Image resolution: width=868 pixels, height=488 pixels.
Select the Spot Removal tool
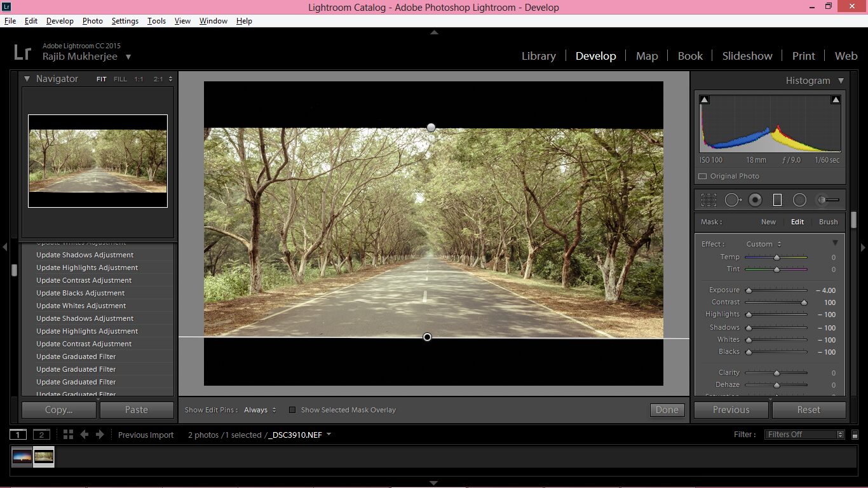pos(733,200)
